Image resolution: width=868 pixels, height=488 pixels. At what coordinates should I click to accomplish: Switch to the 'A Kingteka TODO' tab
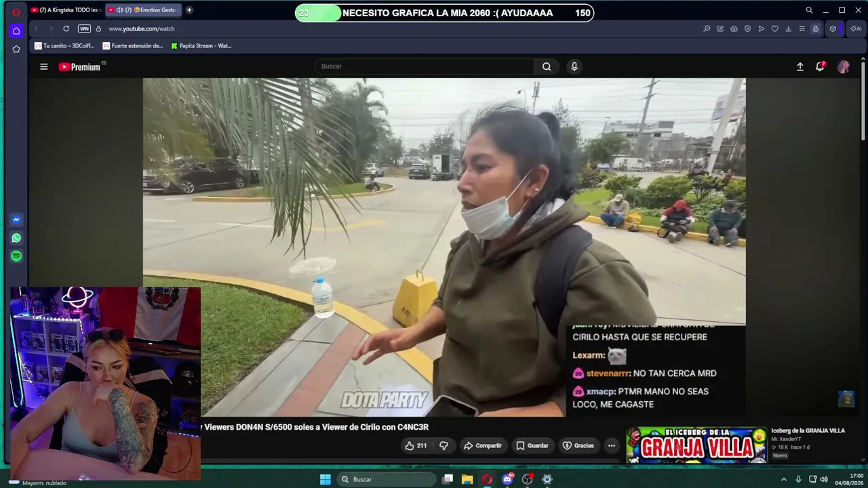tap(66, 10)
